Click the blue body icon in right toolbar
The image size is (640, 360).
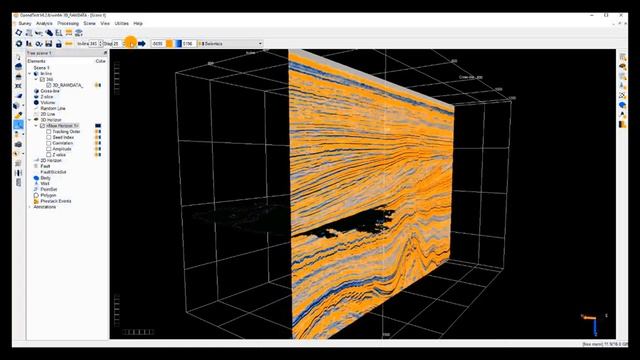(622, 105)
